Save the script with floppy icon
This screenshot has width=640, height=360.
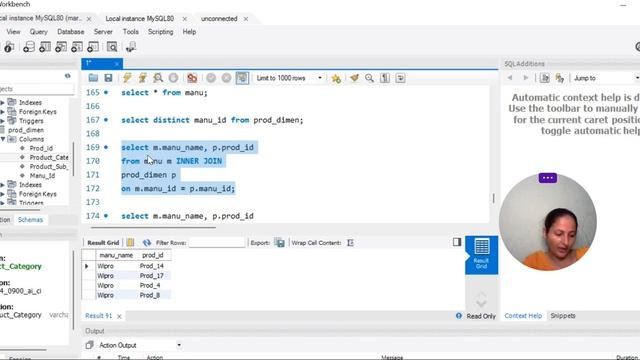coord(108,78)
